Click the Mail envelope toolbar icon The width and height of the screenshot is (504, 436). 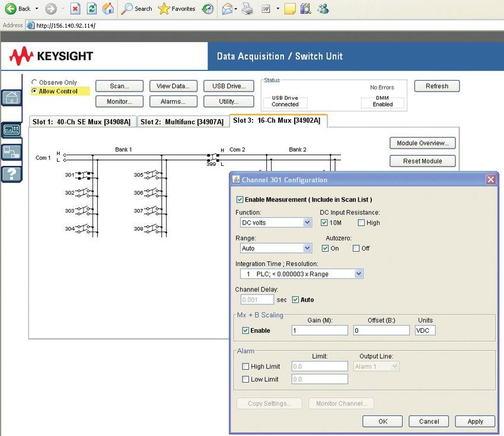pyautogui.click(x=227, y=9)
